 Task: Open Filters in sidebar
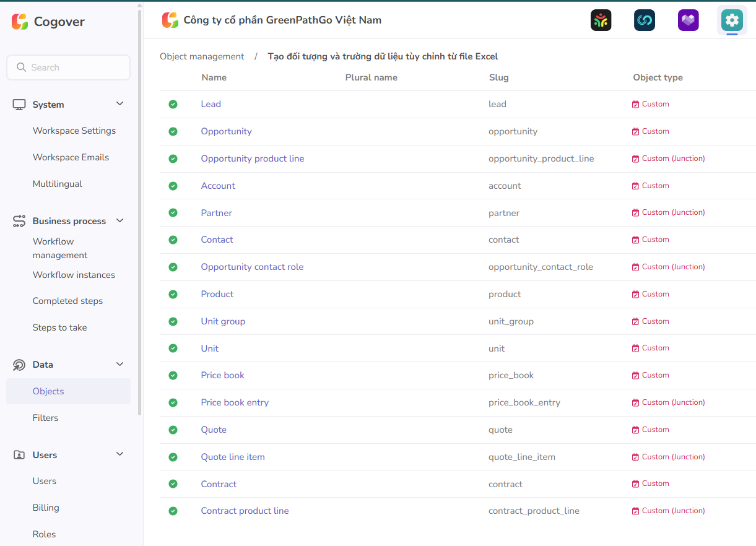click(x=45, y=418)
